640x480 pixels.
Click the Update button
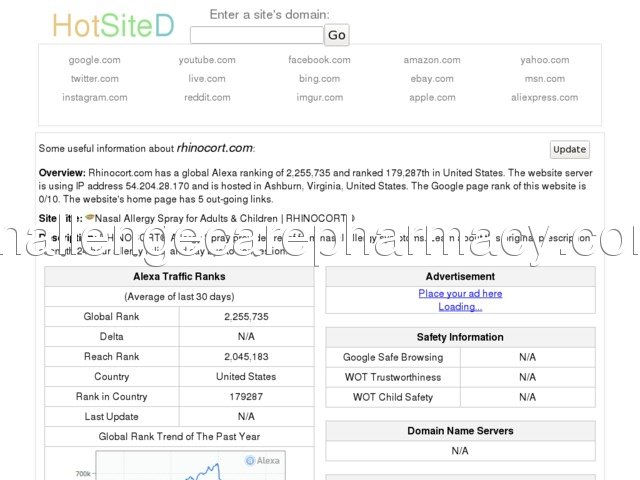569,149
